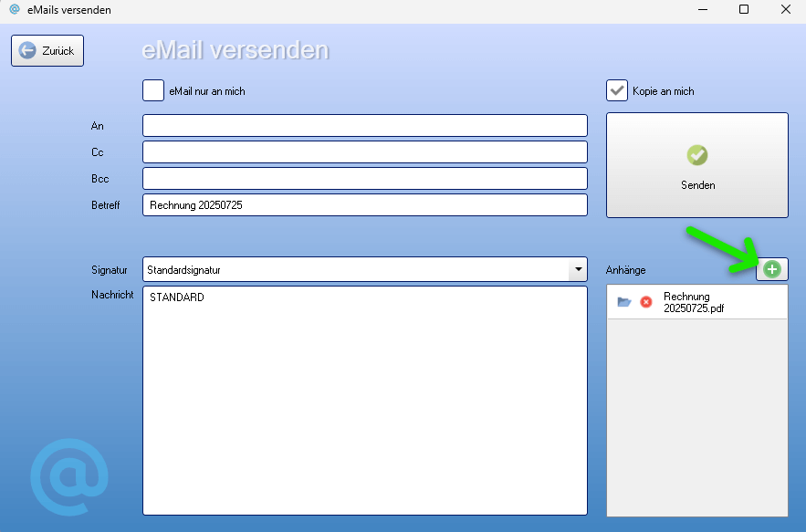
Task: Click the app icon in title bar
Action: tap(14, 10)
